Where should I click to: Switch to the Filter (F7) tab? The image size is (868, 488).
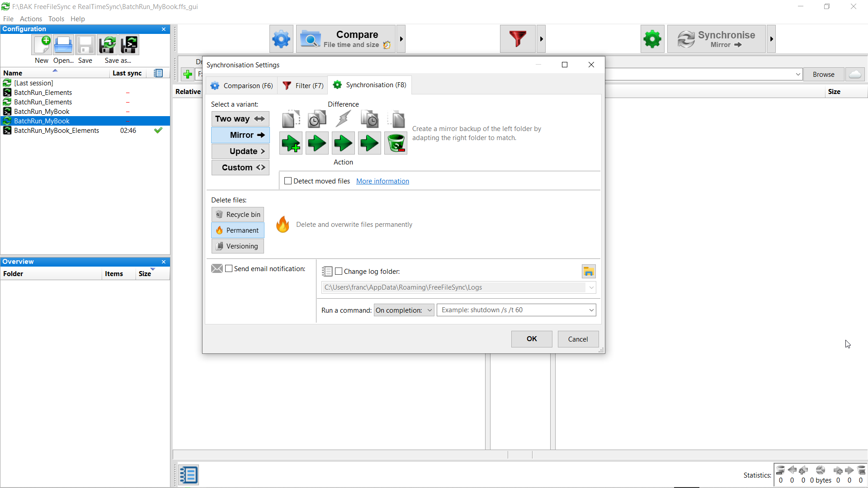(303, 85)
